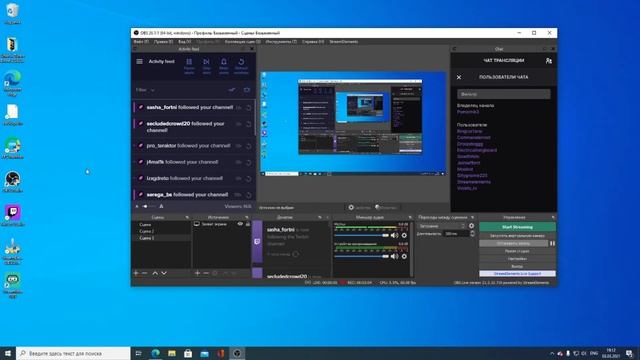
Task: Open transition properties gear icon
Action: [471, 226]
